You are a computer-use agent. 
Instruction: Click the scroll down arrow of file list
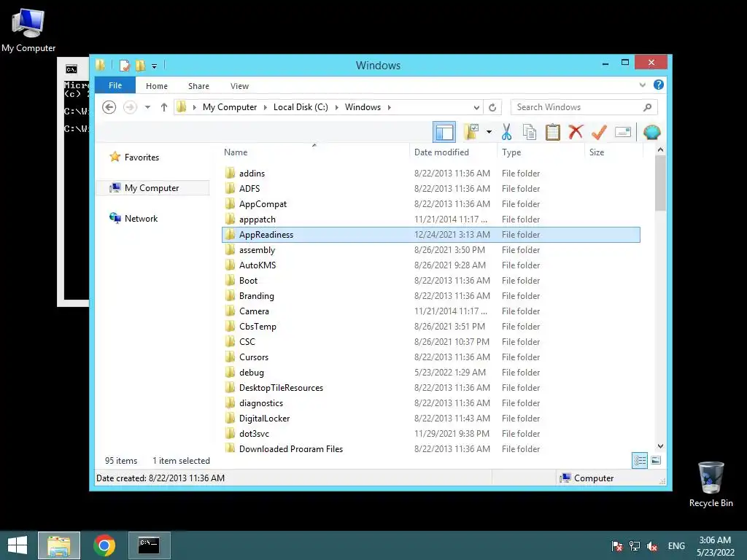660,446
